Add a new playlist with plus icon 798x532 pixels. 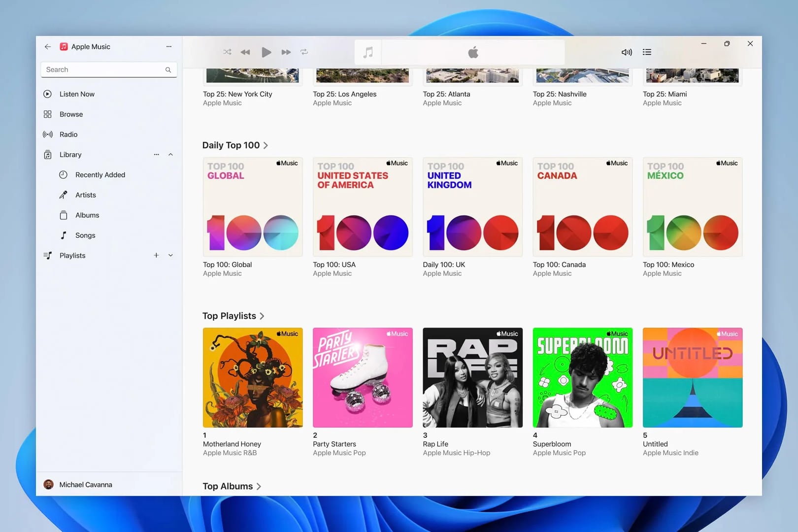tap(156, 255)
